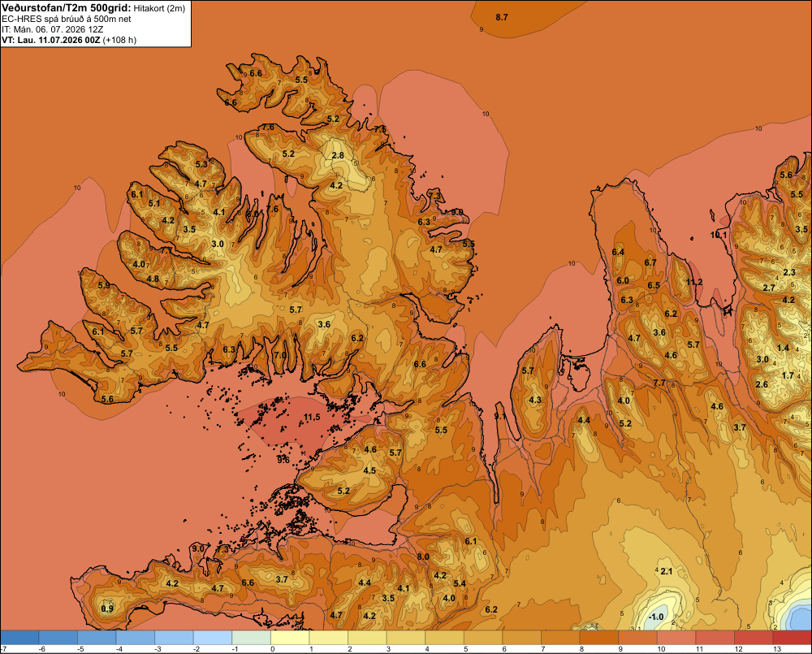Click the color scale segment between 10 and 11
Viewport: 812px width, 654px height.
676,638
